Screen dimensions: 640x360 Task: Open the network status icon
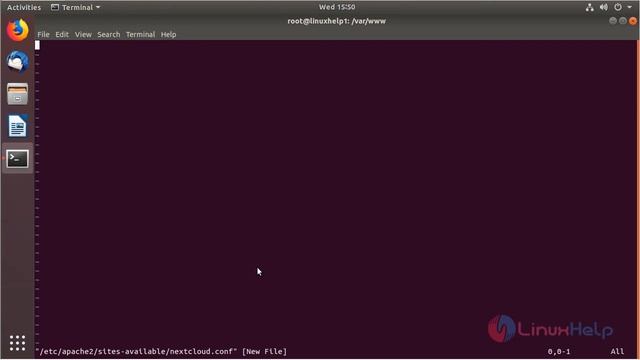[x=589, y=7]
